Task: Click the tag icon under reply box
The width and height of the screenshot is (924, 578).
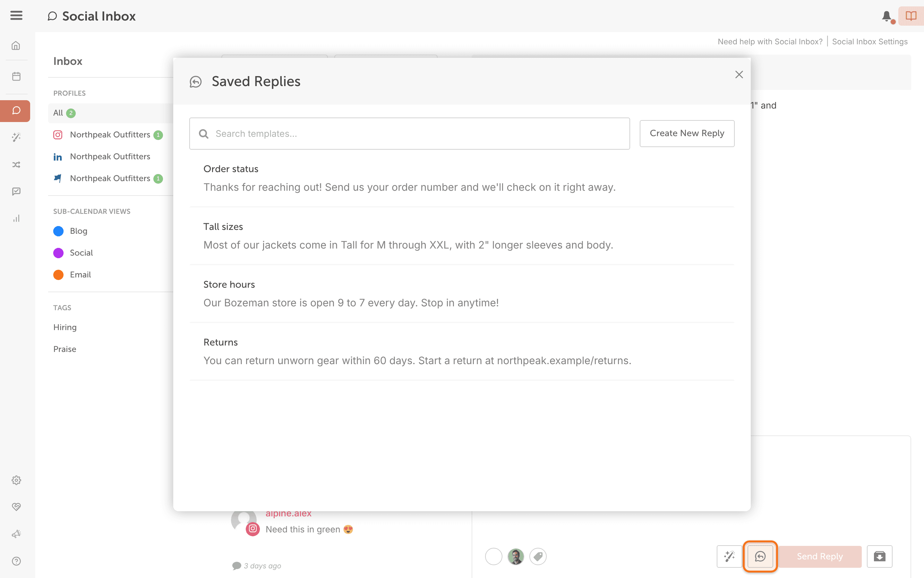Action: tap(538, 556)
